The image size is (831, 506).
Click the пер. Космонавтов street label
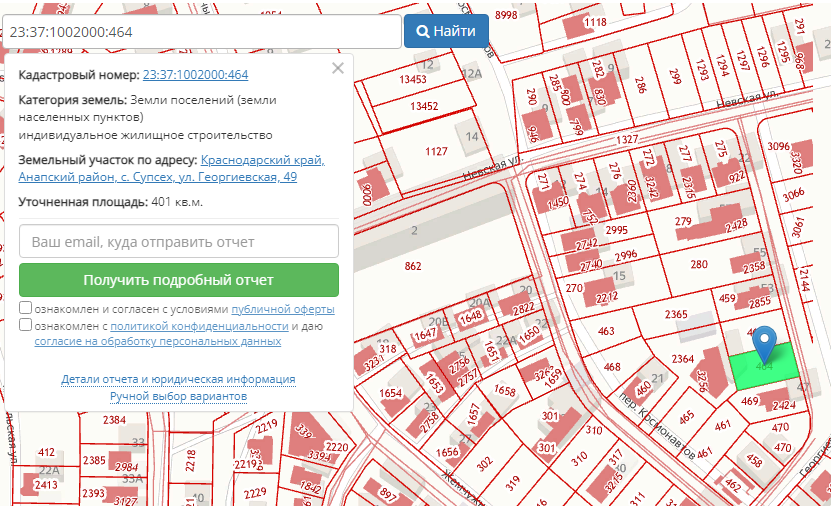tap(656, 425)
